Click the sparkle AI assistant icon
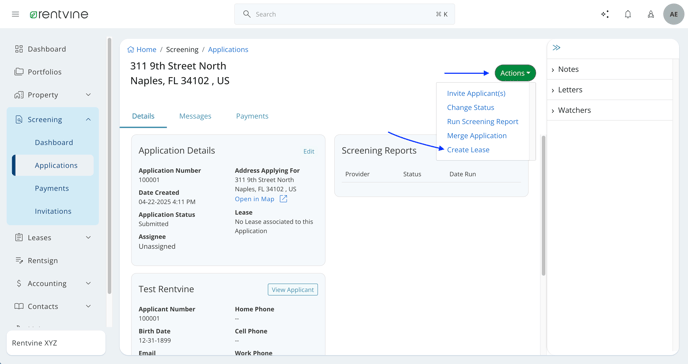The width and height of the screenshot is (688, 364). (605, 14)
